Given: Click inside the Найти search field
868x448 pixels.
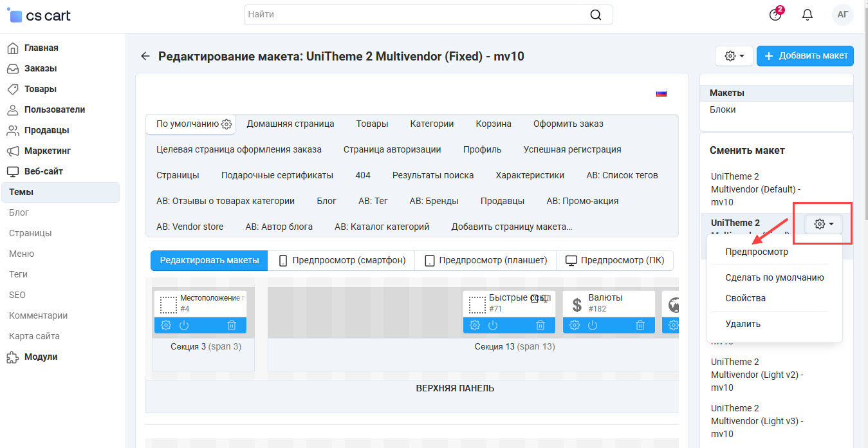Looking at the screenshot, I should click(386, 14).
